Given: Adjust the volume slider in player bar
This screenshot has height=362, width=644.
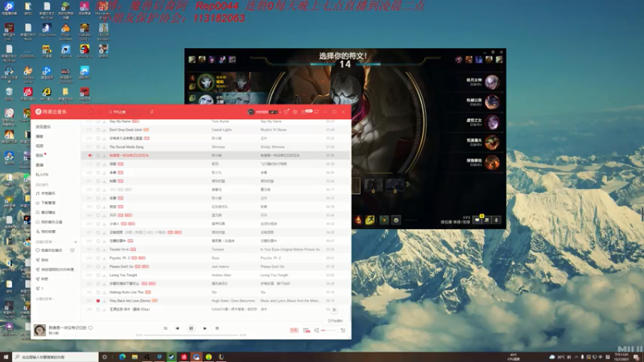Looking at the screenshot, I should tap(328, 330).
